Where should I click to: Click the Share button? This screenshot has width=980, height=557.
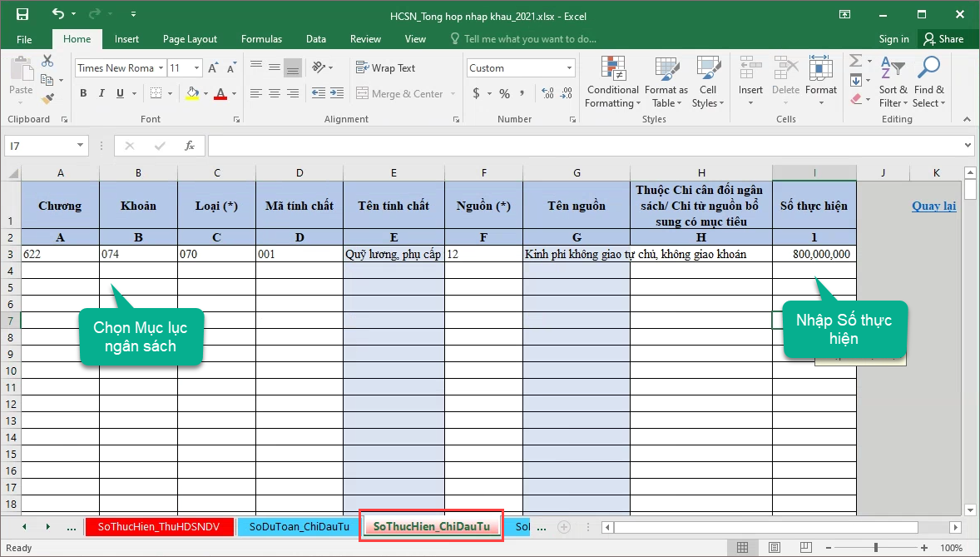942,39
